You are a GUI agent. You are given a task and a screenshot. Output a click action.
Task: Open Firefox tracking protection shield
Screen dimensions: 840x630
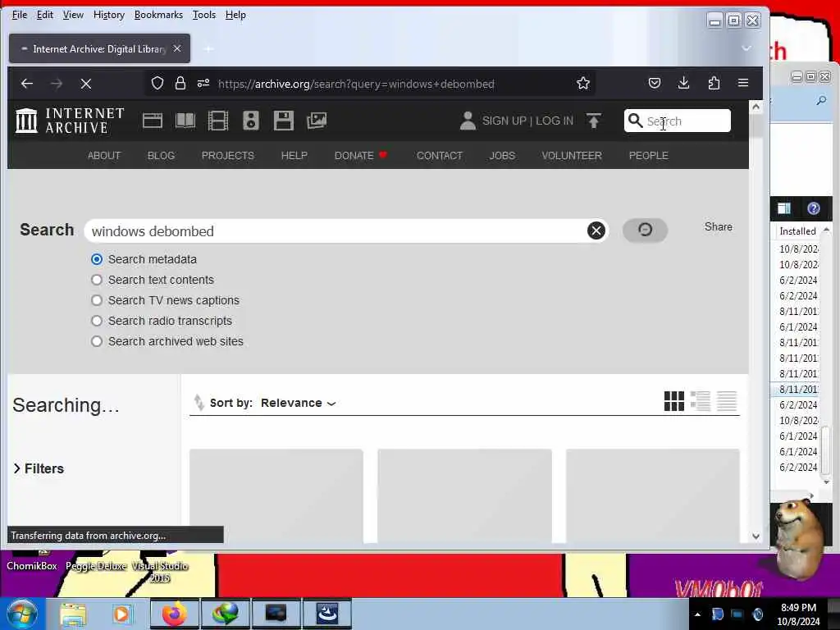[x=157, y=83]
